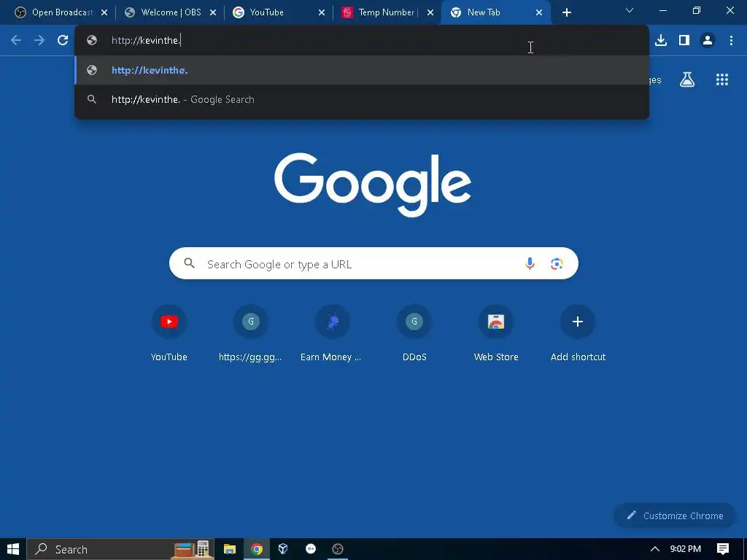747x560 pixels.
Task: Click the browser Forward arrow
Action: [39, 41]
